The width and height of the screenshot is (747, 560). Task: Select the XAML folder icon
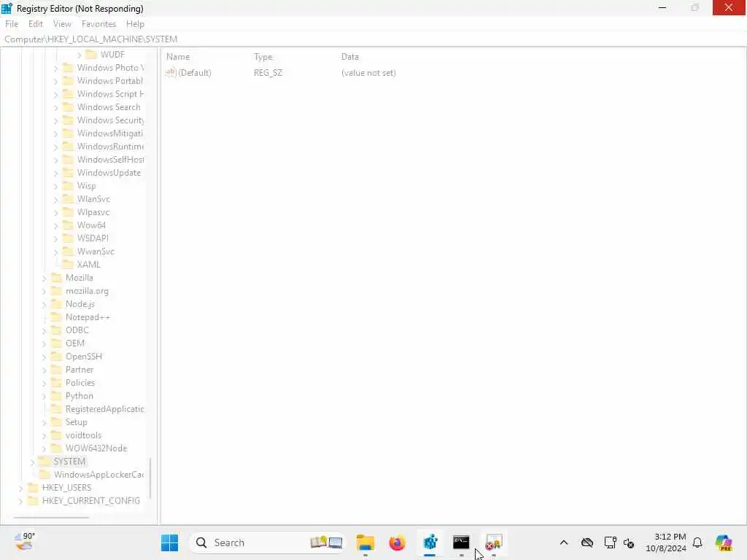click(x=69, y=264)
